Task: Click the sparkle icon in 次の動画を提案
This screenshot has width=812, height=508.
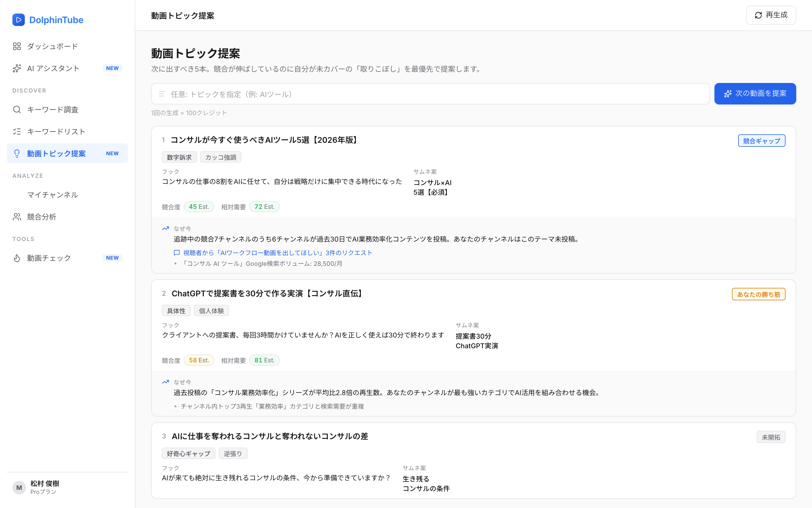Action: [x=728, y=94]
